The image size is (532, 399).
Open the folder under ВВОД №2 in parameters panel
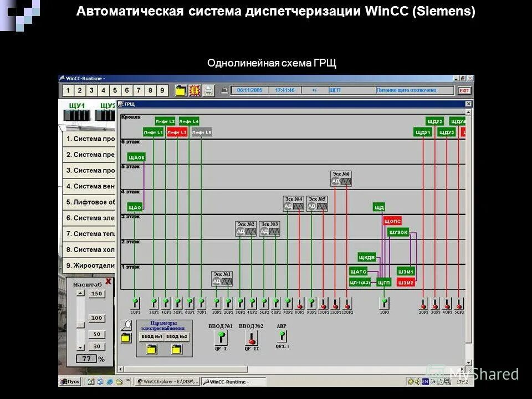pos(175,350)
